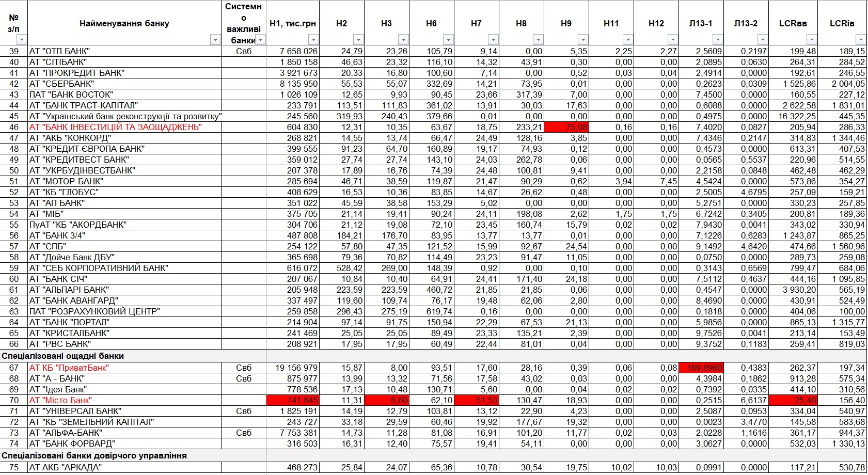Open filter dropdown for Л13-1 column

click(718, 40)
